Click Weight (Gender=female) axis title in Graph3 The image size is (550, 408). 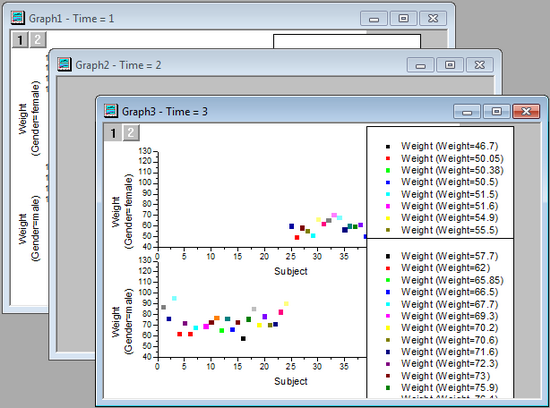coord(122,212)
